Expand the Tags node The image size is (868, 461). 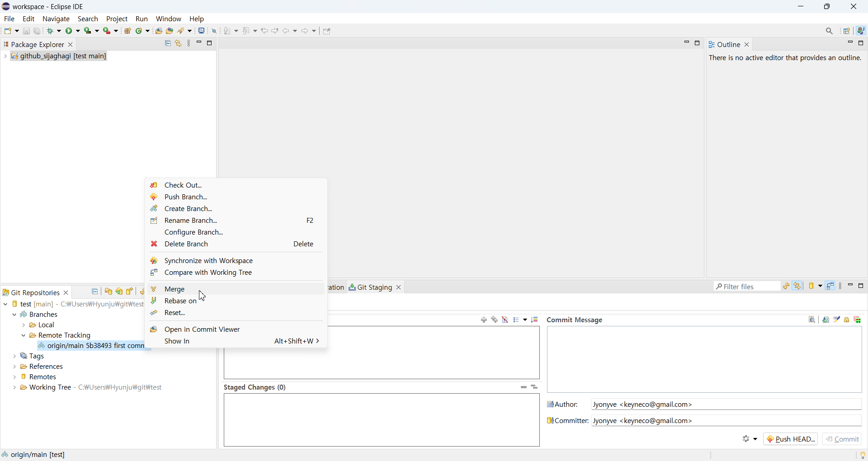pyautogui.click(x=14, y=356)
